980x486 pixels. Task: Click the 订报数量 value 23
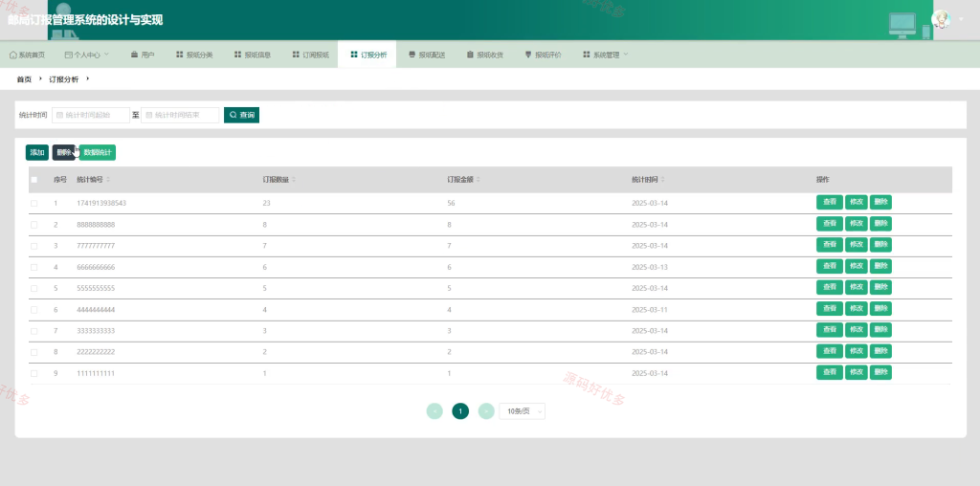[267, 203]
